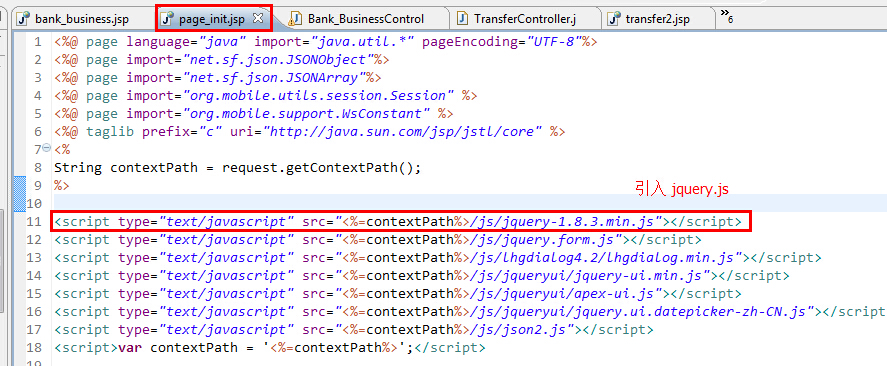Close the page_init.jsp tab
The width and height of the screenshot is (887, 366).
[257, 18]
